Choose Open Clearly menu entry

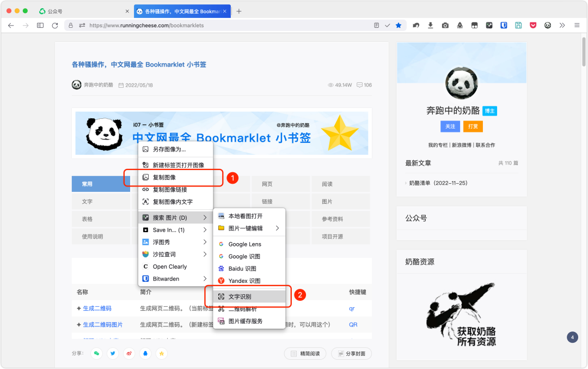pyautogui.click(x=175, y=267)
